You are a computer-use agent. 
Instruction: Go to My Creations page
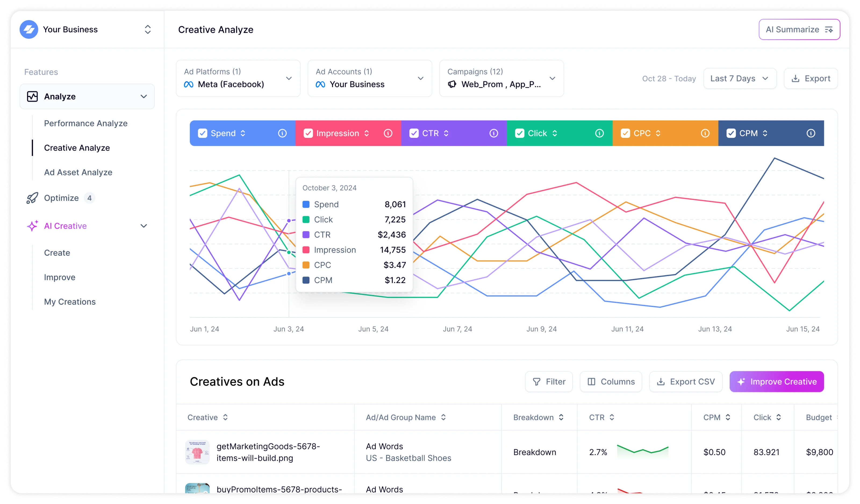[70, 302]
